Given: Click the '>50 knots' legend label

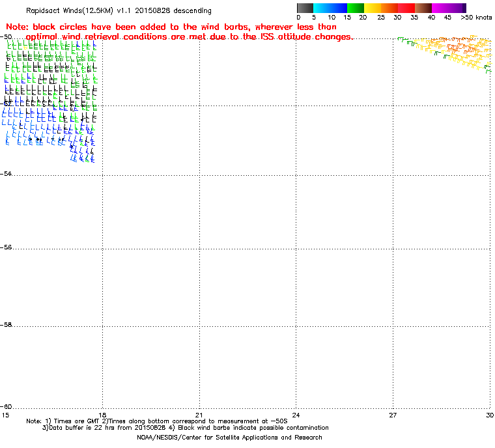Looking at the screenshot, I should pos(476,18).
